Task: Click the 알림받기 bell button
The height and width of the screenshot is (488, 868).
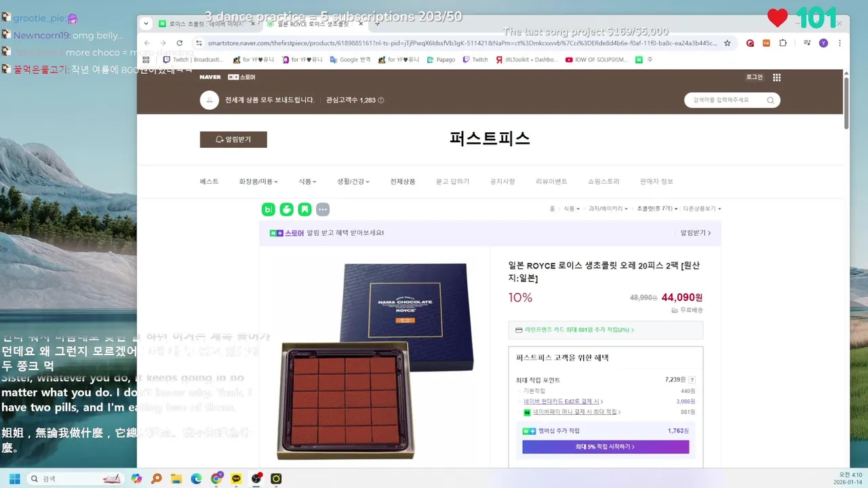Action: (233, 140)
